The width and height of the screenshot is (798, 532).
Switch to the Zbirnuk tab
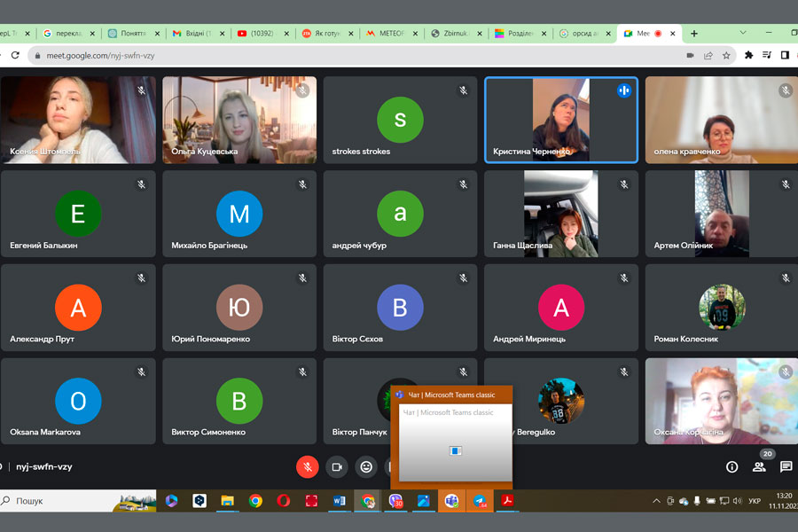point(456,34)
